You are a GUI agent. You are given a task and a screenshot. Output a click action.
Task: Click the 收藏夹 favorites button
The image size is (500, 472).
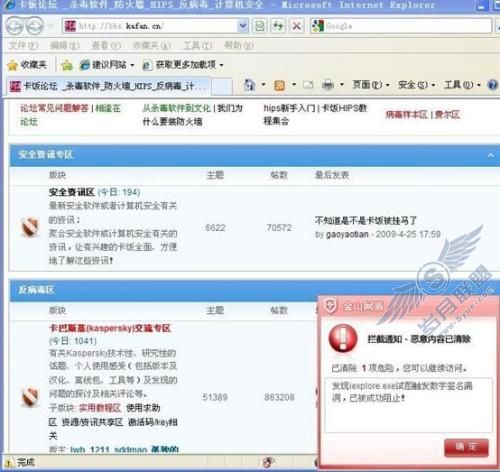coord(27,65)
